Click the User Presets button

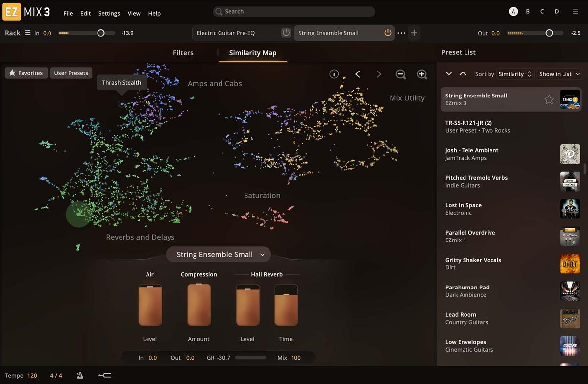click(x=71, y=73)
